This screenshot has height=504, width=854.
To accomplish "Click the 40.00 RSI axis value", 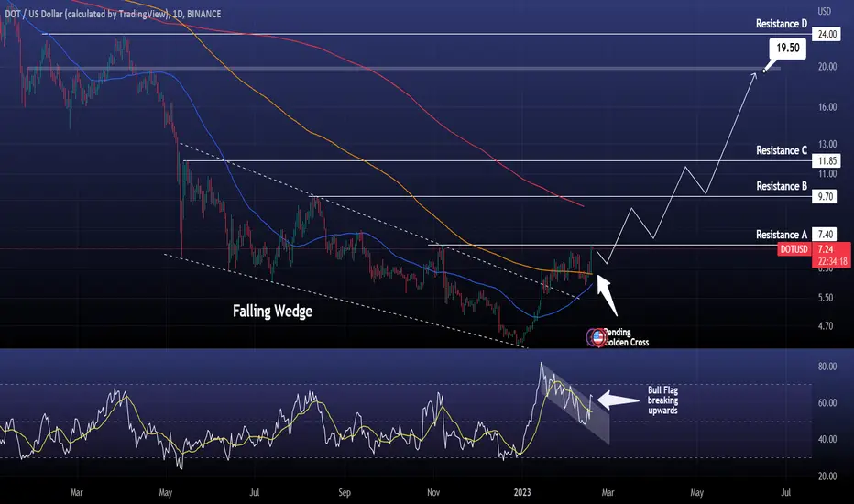I will (x=827, y=439).
